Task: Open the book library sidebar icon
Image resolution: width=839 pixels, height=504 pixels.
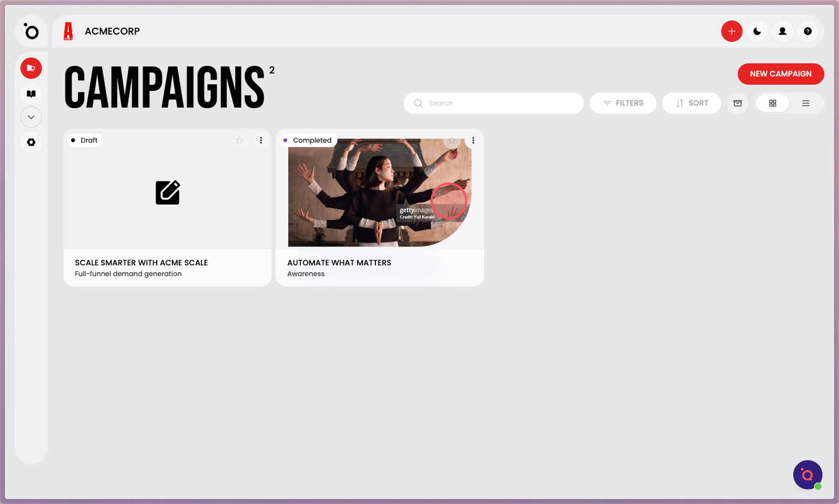Action: pyautogui.click(x=31, y=94)
